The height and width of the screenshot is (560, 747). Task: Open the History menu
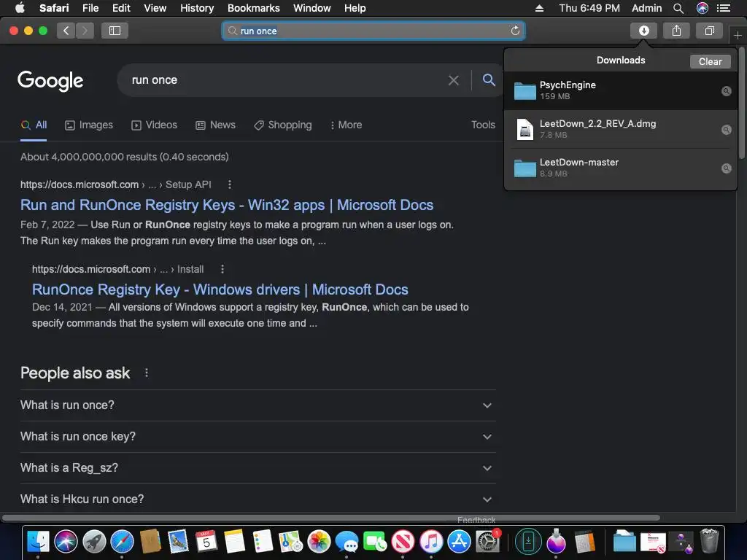[x=197, y=8]
